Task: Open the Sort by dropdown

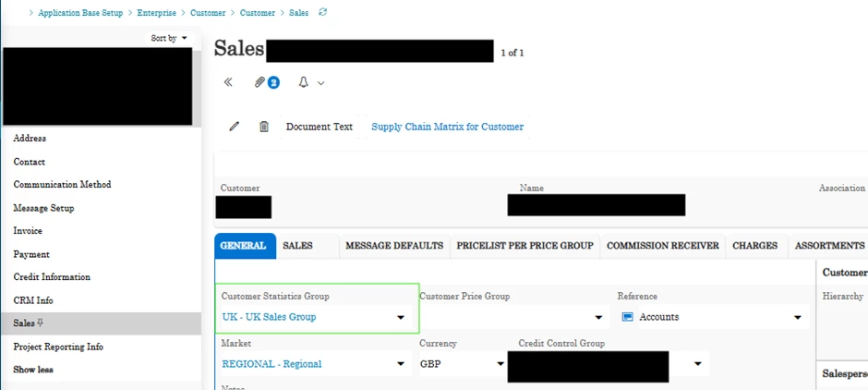Action: pos(169,38)
